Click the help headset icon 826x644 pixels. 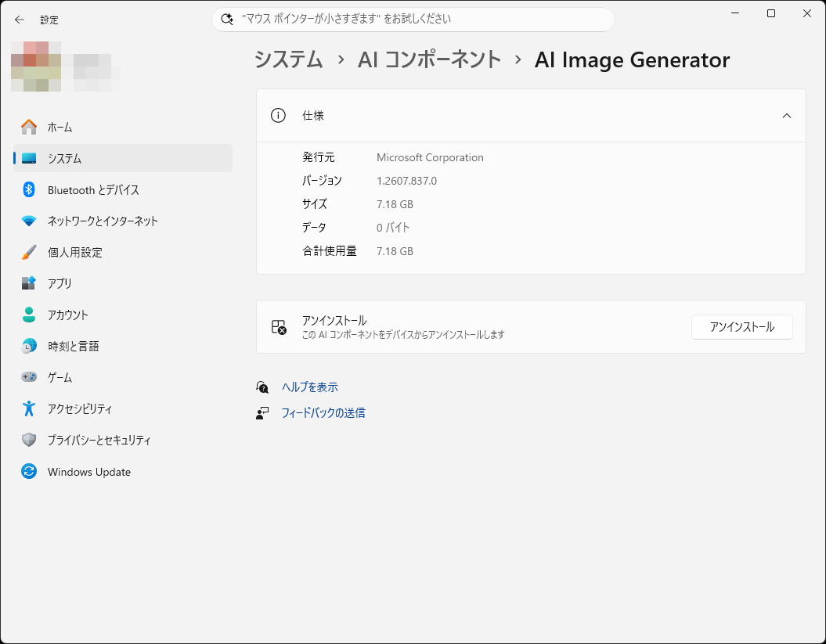(x=262, y=387)
